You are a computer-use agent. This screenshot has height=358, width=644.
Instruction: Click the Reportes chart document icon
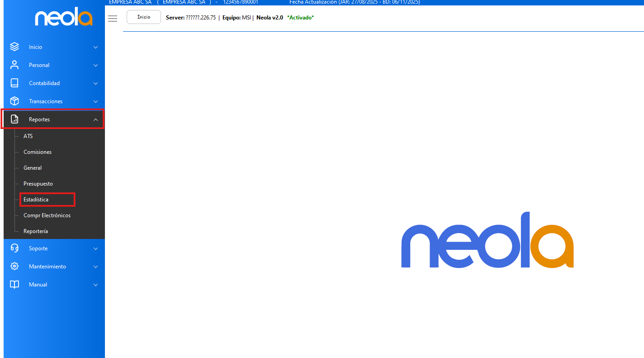pos(14,119)
